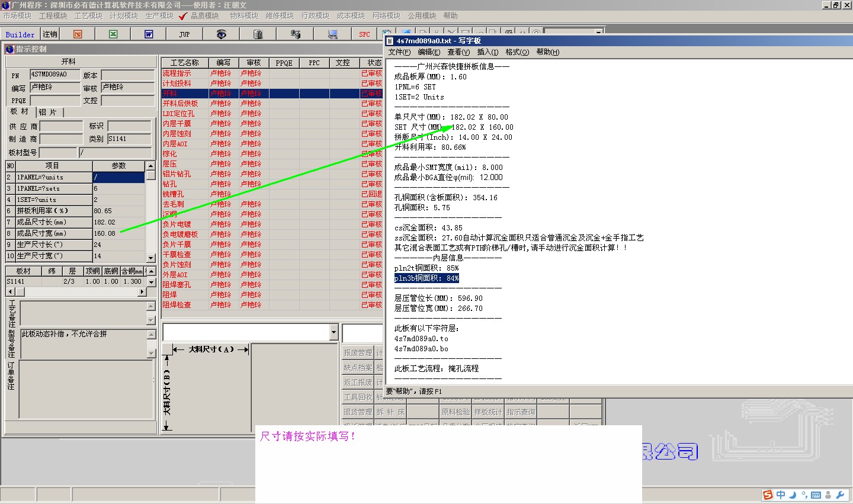Switch to the 铝片 tab
Image resolution: width=853 pixels, height=504 pixels.
coord(49,112)
